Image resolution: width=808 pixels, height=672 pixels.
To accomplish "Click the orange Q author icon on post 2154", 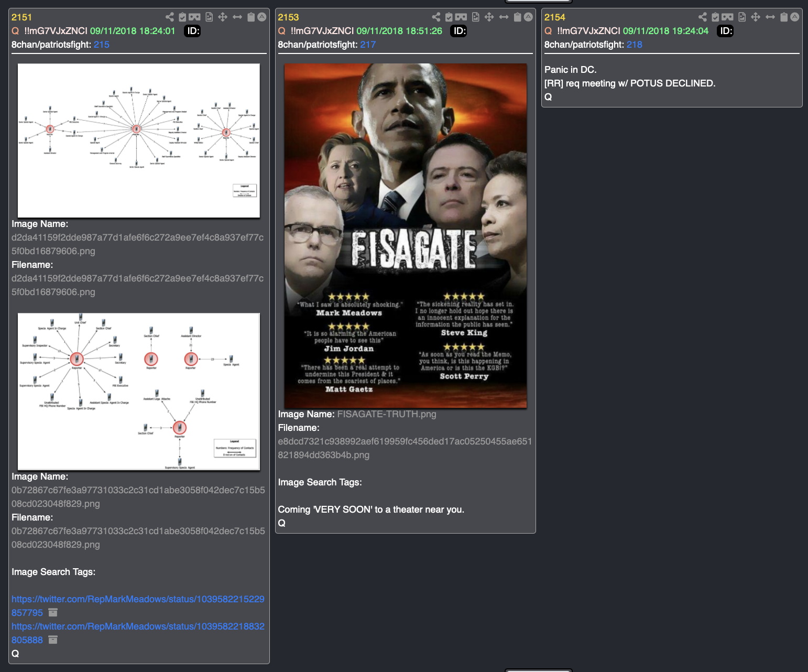I will (548, 31).
